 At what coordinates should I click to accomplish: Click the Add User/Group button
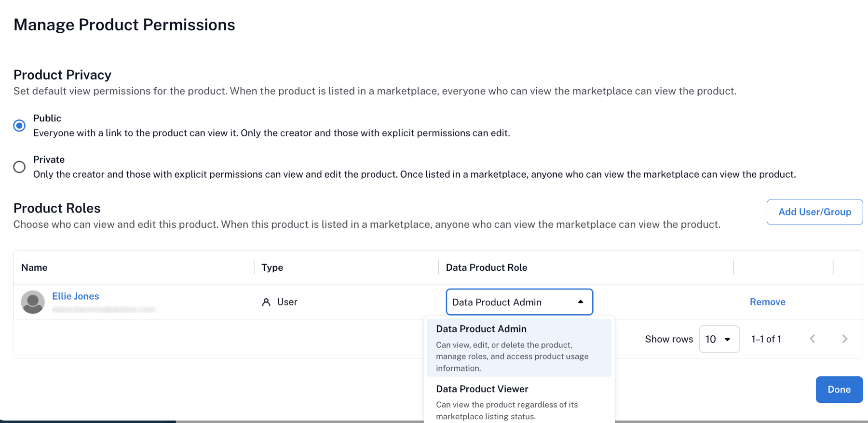(814, 212)
